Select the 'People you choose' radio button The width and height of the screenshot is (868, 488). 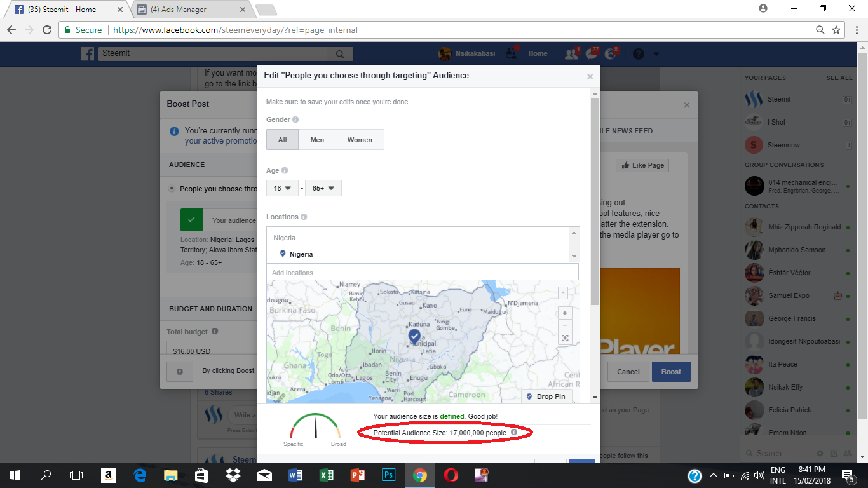(172, 189)
